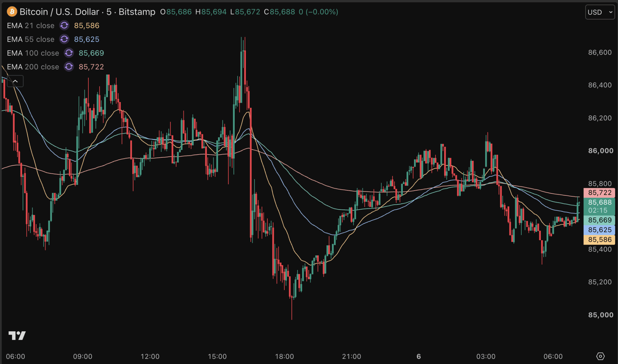The width and height of the screenshot is (618, 364).
Task: Click the 85,722 red price label
Action: coord(599,193)
